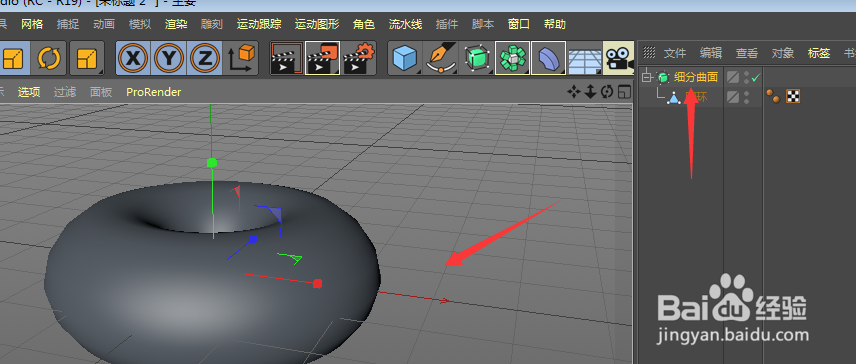Click the Subdivision Surface generator icon
The image size is (856, 364).
477,58
